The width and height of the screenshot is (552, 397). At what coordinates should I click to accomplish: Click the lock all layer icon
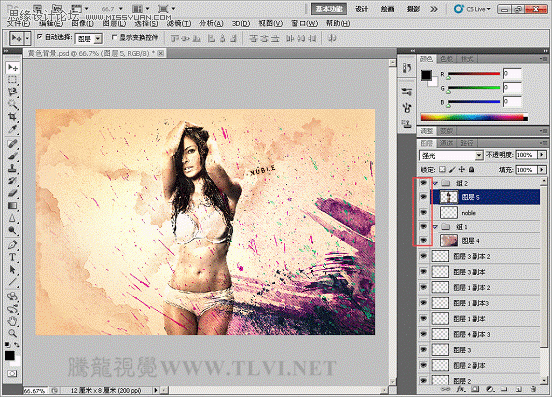tap(471, 170)
